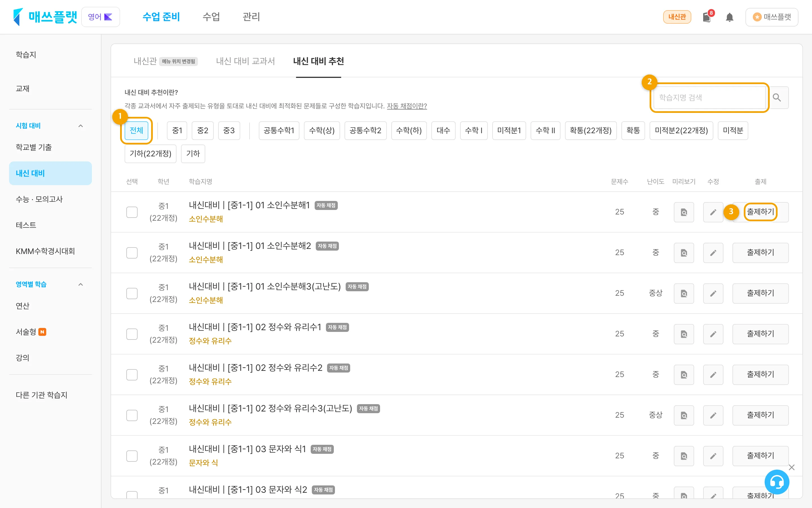Edit 정수와 유리수3(고난도) worksheet pencil icon
Screen dimensions: 812x508
713,415
